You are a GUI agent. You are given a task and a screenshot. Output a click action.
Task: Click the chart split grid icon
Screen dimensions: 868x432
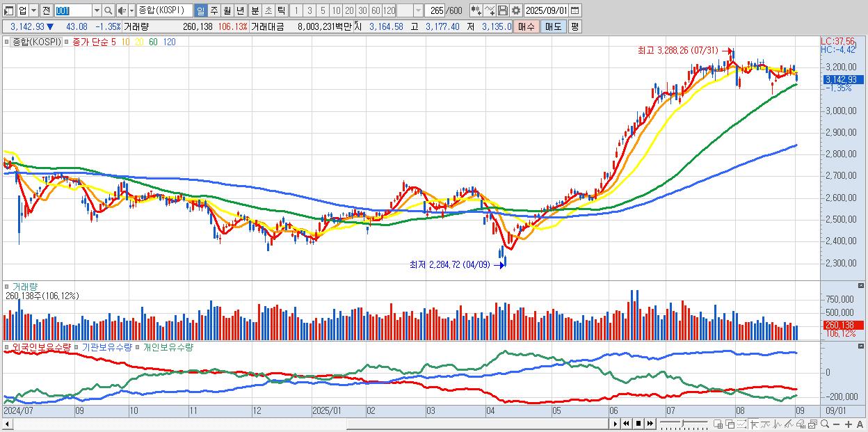[x=718, y=424]
